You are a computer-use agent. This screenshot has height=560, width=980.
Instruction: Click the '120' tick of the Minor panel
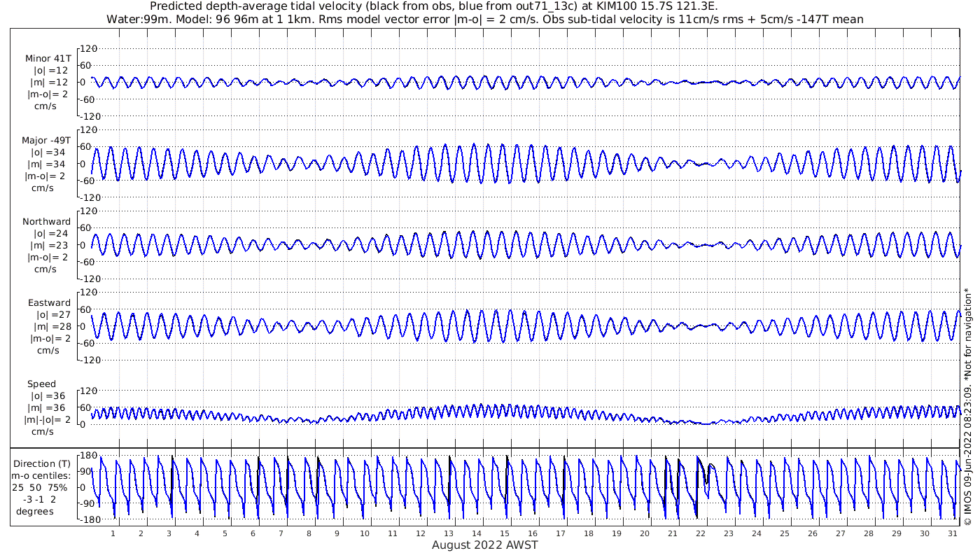(90, 48)
